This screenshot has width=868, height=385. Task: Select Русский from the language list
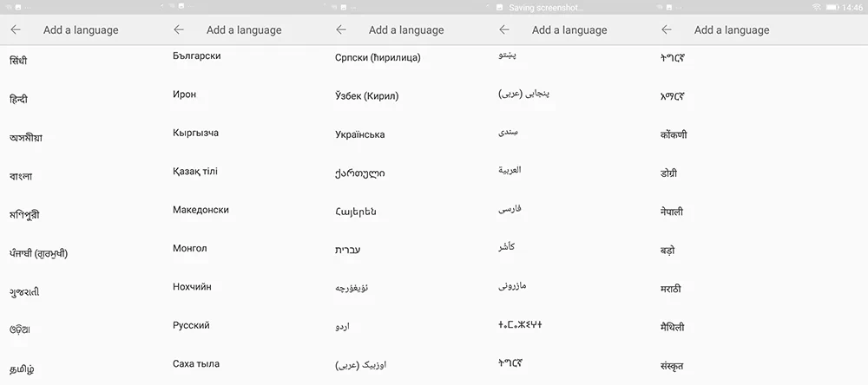[191, 325]
